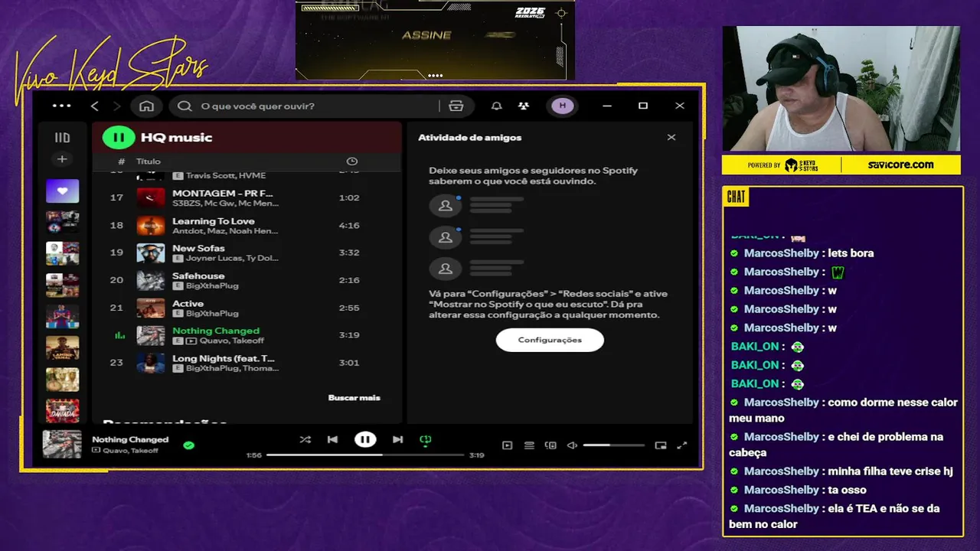The width and height of the screenshot is (980, 551).
Task: Open the second playlist thumbnail in sidebar
Action: (62, 222)
